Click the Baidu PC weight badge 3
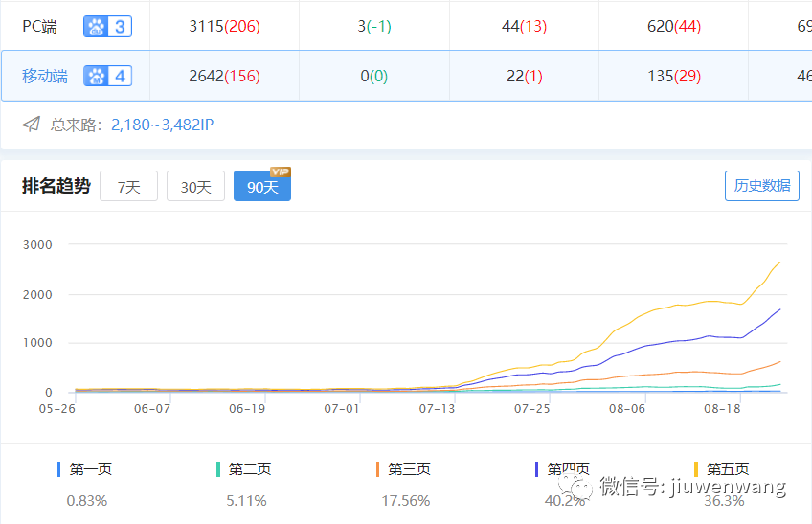The width and height of the screenshot is (812, 524). click(107, 27)
